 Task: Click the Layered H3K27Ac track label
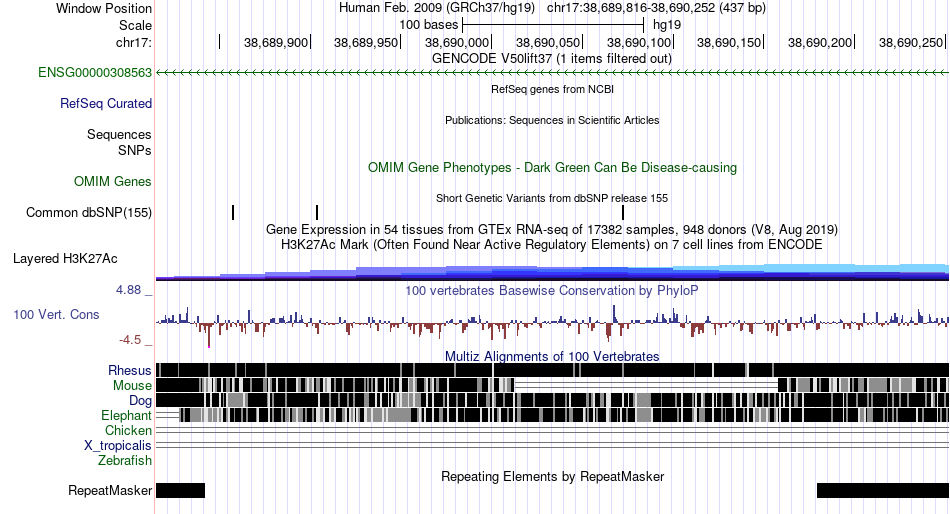click(x=65, y=259)
